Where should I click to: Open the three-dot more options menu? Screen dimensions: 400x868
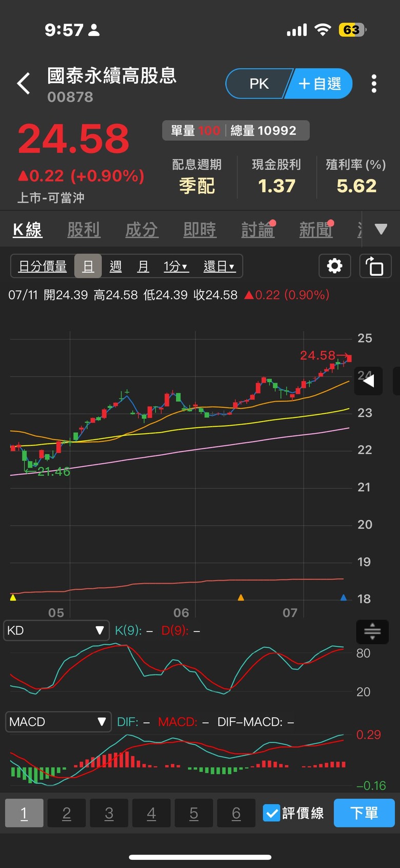pos(374,84)
